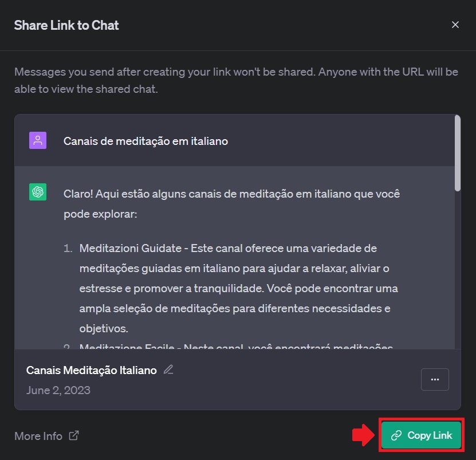This screenshot has height=460, width=476.
Task: Select the Canais Meditação Italiano title
Action: pyautogui.click(x=92, y=370)
